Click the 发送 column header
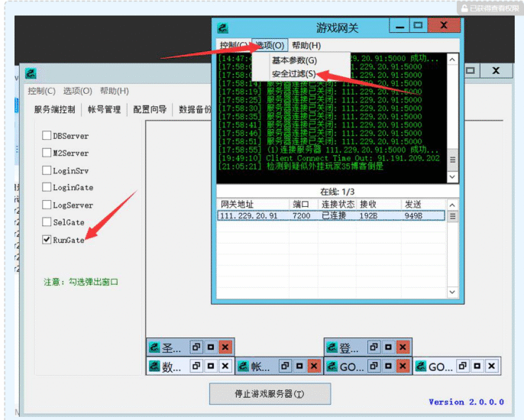524x420 pixels. [424, 205]
